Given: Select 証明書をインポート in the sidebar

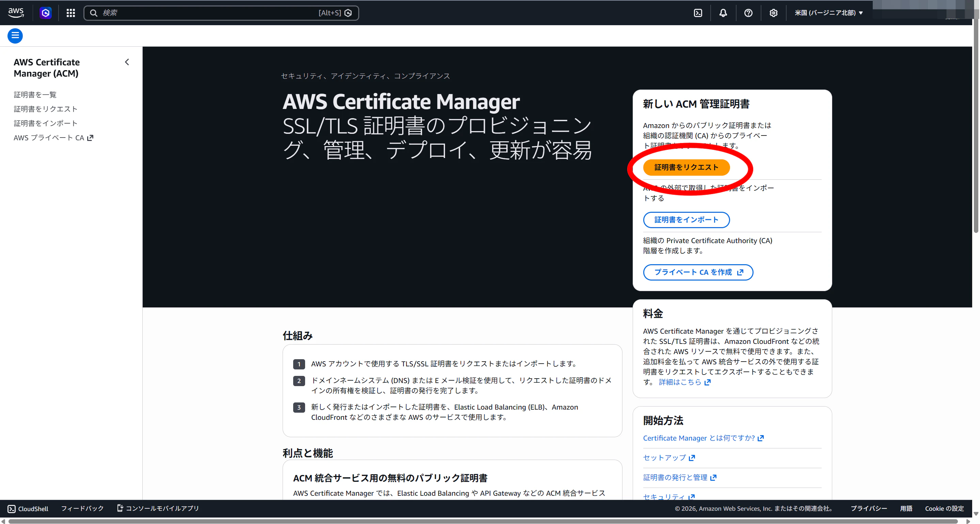Looking at the screenshot, I should coord(46,123).
